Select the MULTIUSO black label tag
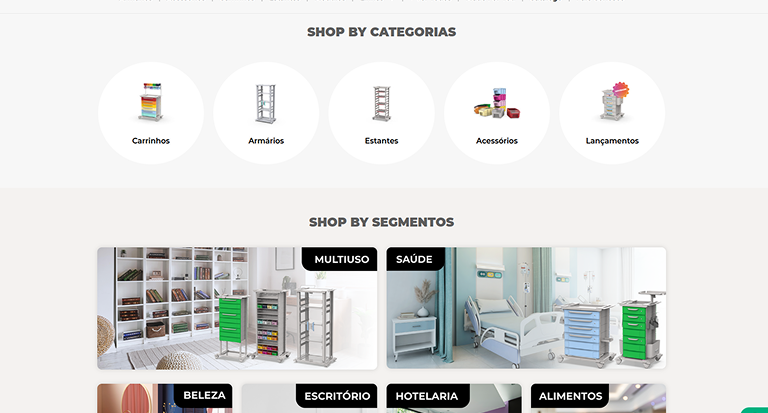This screenshot has width=768, height=413. pos(340,259)
